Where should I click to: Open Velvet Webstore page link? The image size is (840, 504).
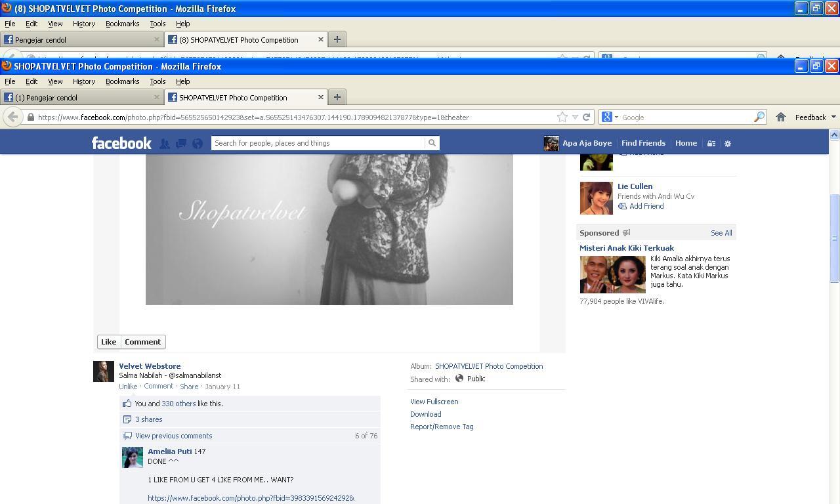(x=150, y=366)
